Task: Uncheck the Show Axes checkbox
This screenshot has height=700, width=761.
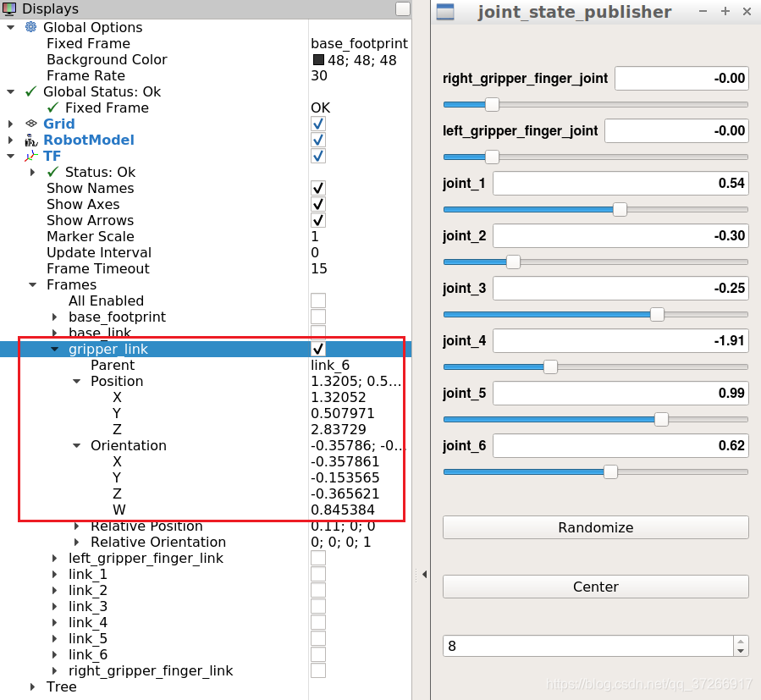Action: coord(318,204)
